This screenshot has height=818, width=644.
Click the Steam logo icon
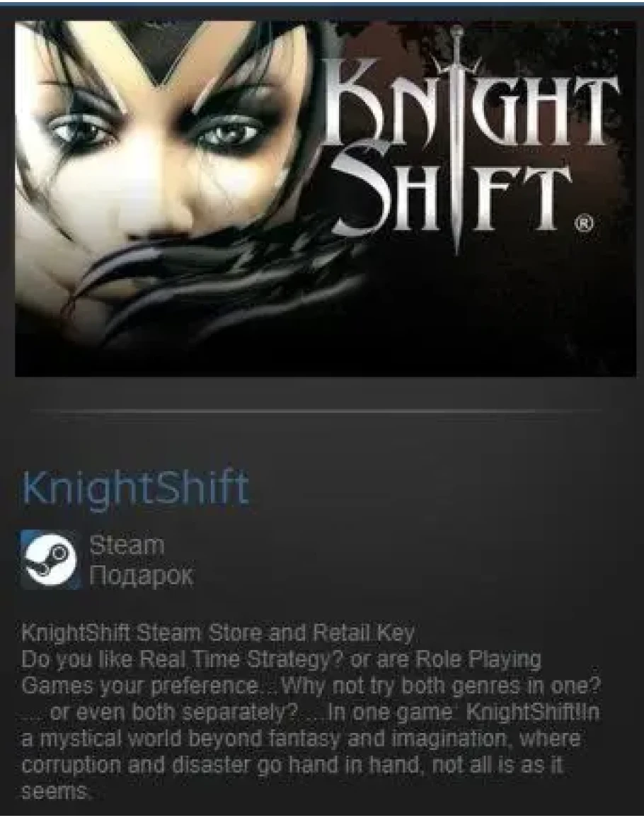50,560
